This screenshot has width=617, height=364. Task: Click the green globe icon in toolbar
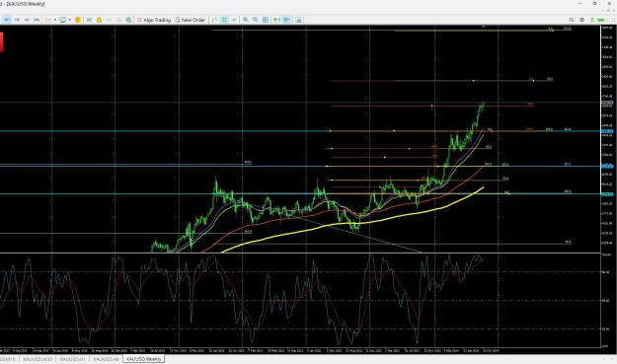[128, 20]
